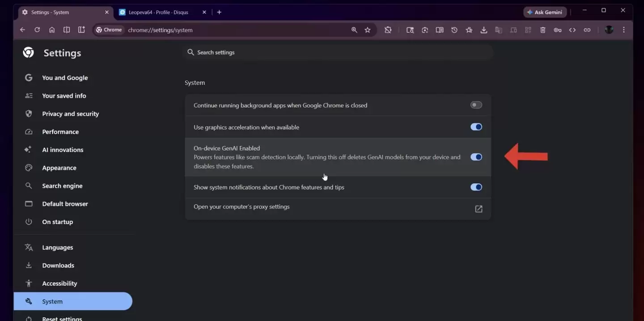Image resolution: width=644 pixels, height=321 pixels.
Task: Open the Translate page icon
Action: pos(499,30)
